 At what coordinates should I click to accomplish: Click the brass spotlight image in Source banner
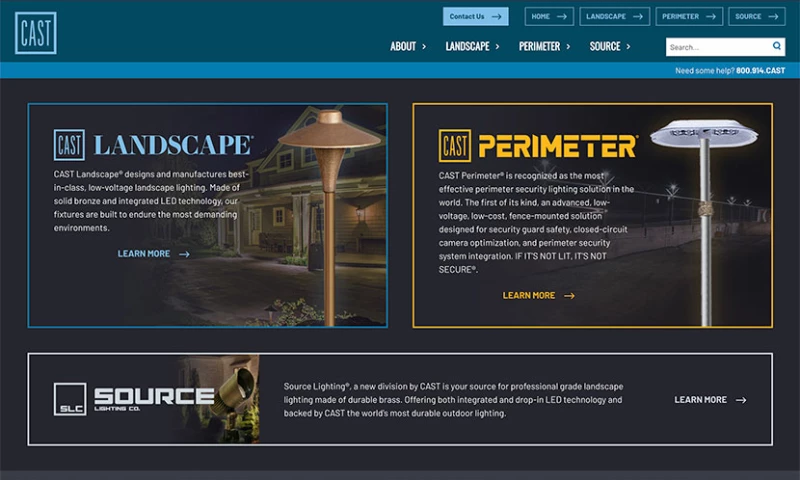[x=236, y=399]
